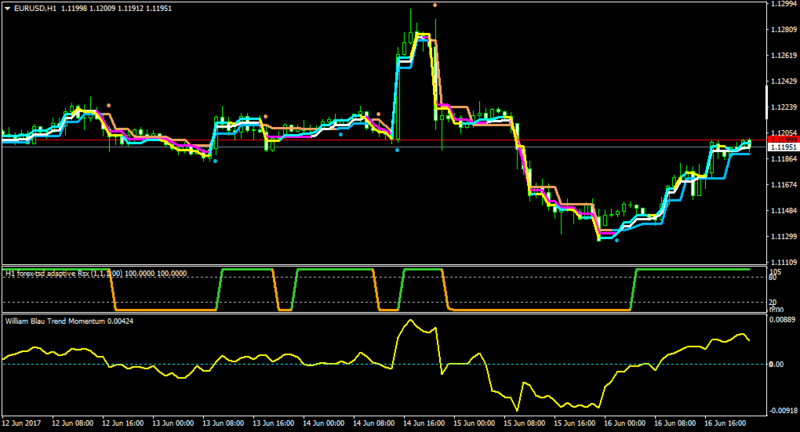
Task: Click the 16 Jun 16:00 time label
Action: point(725,423)
